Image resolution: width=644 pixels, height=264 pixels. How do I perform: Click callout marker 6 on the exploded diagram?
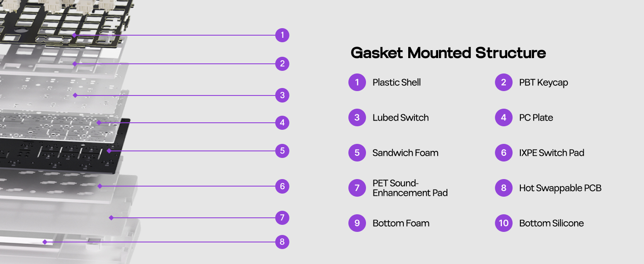coord(282,186)
